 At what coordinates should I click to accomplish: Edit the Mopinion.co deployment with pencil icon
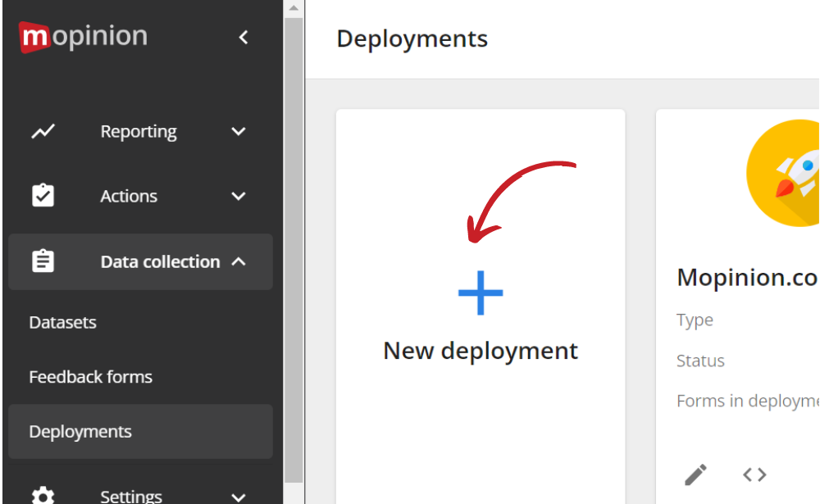(695, 474)
